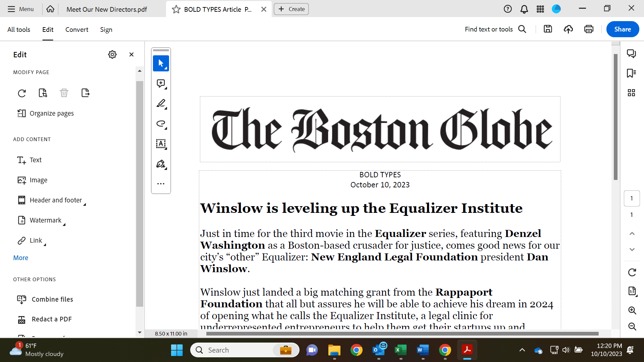Viewport: 644px width, 362px height.
Task: Add Image content tool
Action: tap(33, 180)
